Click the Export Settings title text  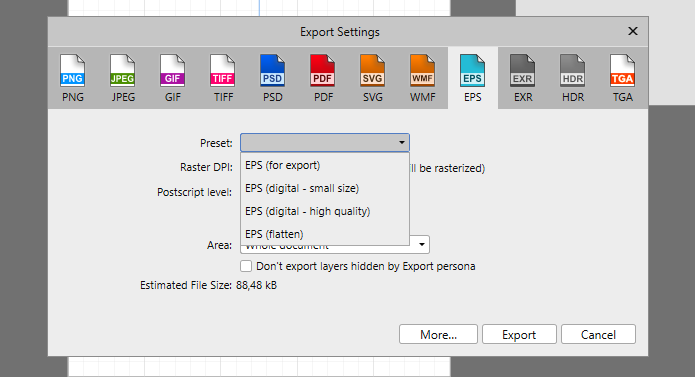[340, 32]
